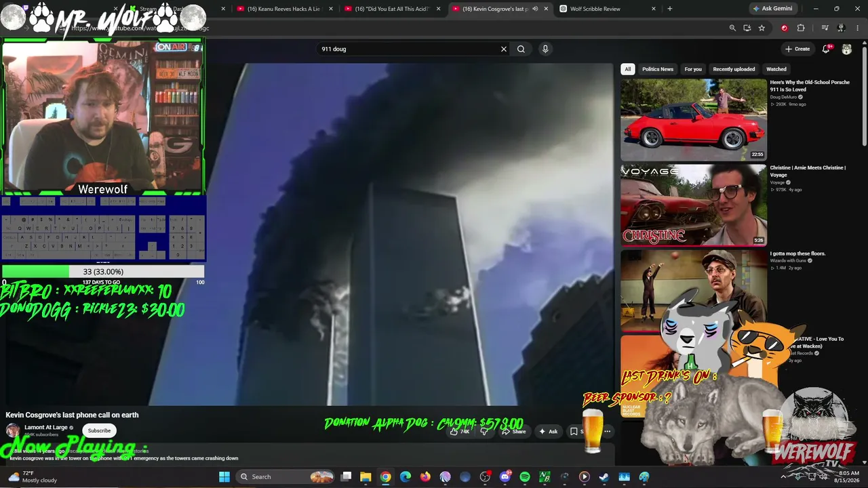Open Discord from the taskbar
This screenshot has width=868, height=488.
pos(505,476)
